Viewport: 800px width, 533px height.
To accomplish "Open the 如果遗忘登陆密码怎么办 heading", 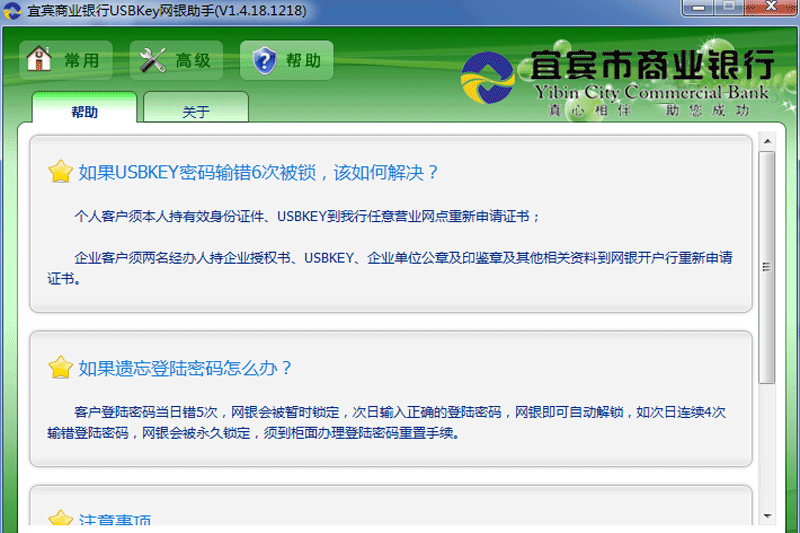I will click(x=185, y=368).
